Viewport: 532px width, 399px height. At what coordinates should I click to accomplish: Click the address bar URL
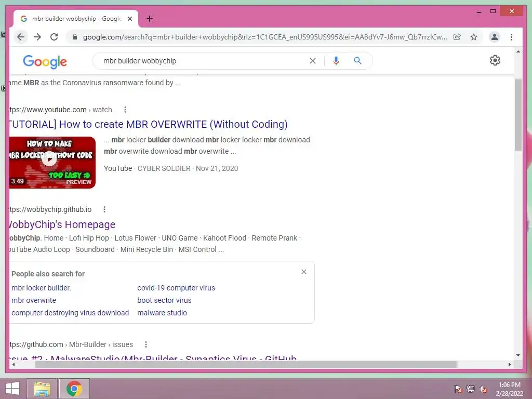click(x=264, y=37)
